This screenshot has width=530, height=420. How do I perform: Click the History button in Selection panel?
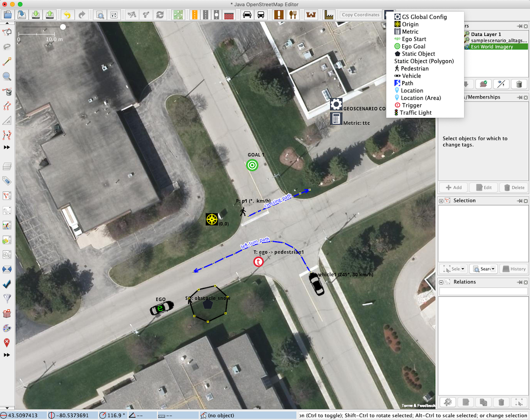pos(514,269)
